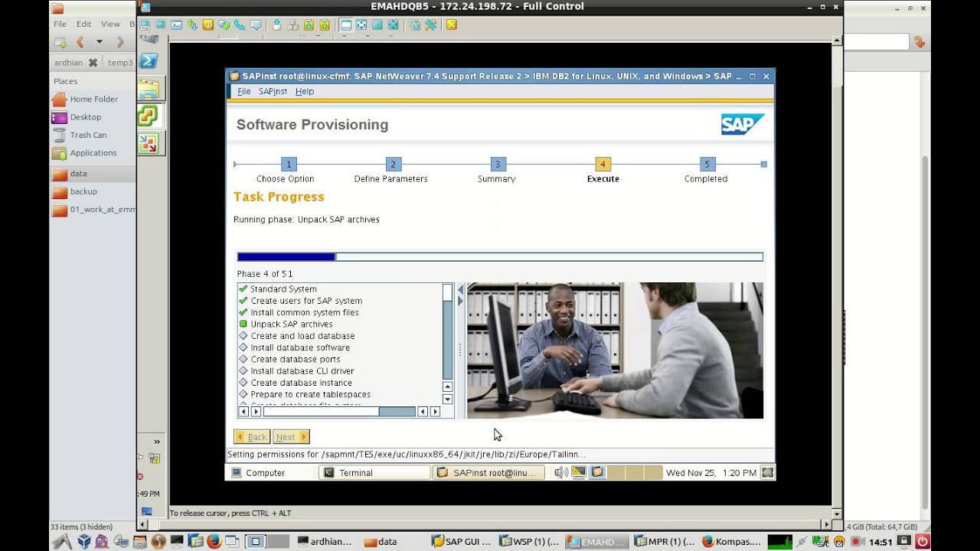Open the backup folder in Places
This screenshot has width=980, height=551.
pyautogui.click(x=83, y=191)
